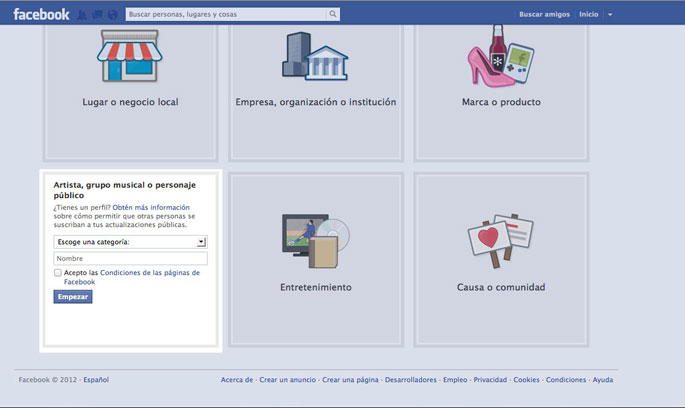Open Empleo footer link
The width and height of the screenshot is (685, 408).
click(455, 380)
